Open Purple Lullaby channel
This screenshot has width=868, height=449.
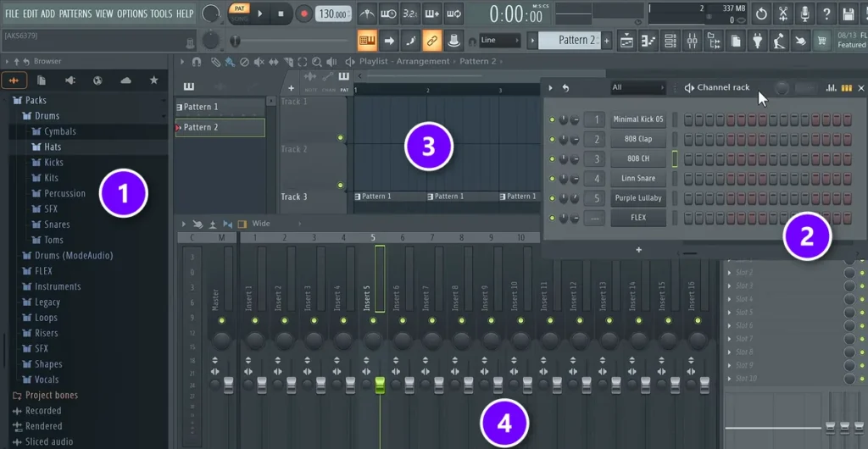pyautogui.click(x=638, y=198)
